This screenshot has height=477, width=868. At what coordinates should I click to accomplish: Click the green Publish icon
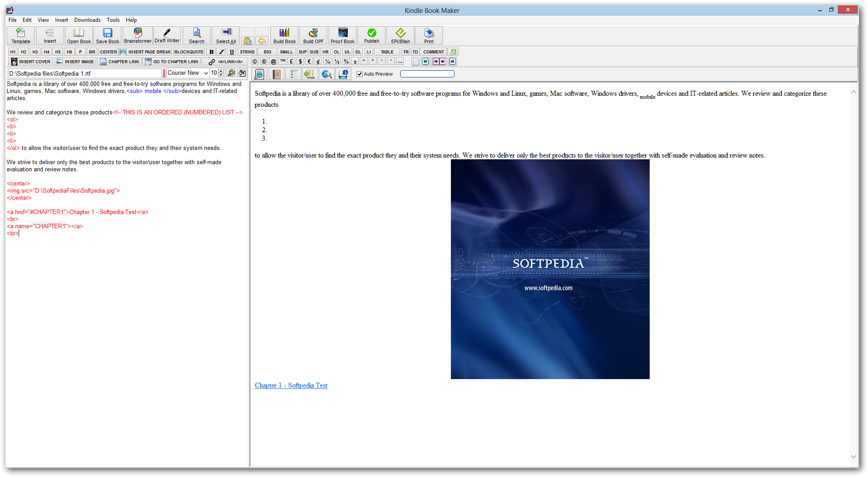(372, 36)
